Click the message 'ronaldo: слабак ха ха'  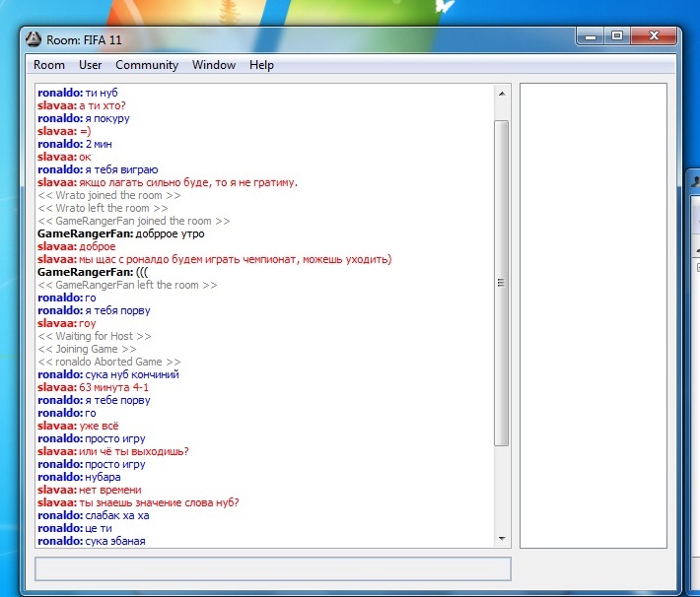94,516
